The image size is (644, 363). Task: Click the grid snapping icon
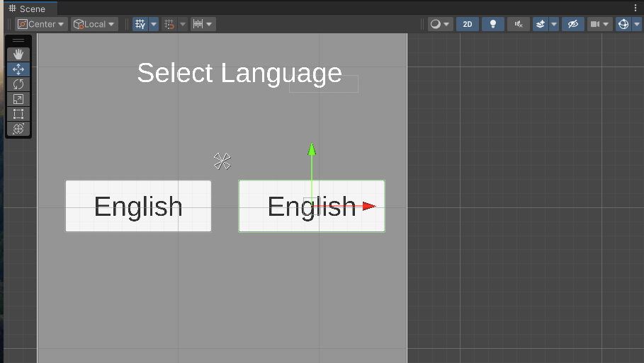coord(169,24)
